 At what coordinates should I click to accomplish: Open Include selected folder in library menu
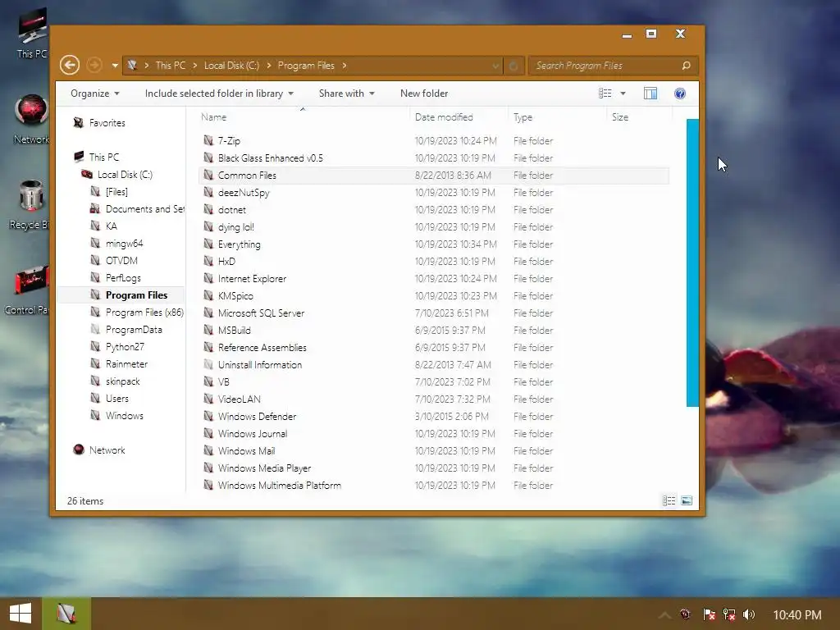[x=219, y=94]
